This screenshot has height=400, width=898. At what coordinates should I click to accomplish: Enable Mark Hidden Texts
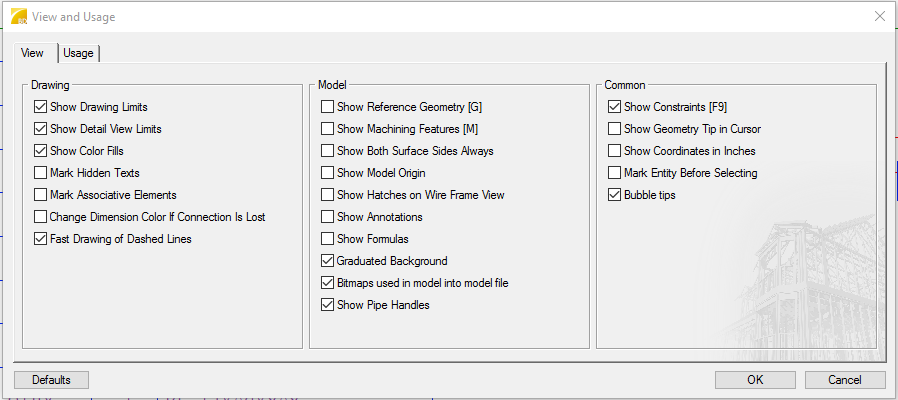click(x=41, y=173)
